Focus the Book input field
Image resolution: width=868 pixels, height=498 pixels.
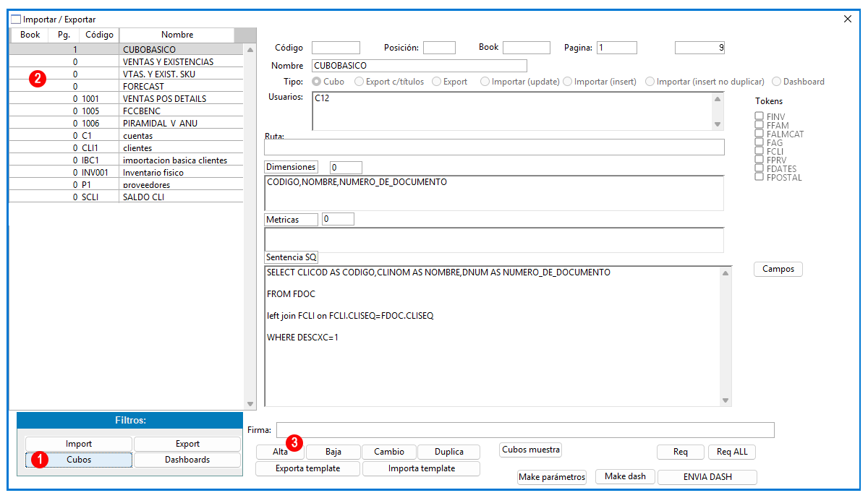point(527,48)
